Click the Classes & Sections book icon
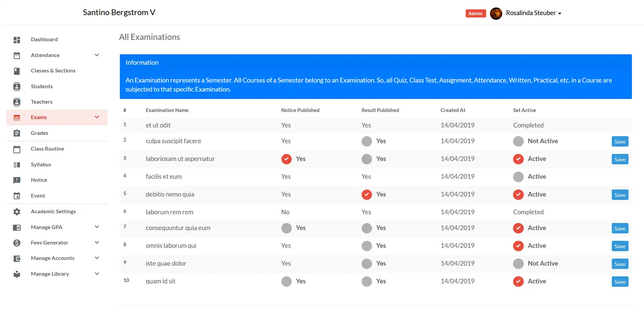Viewport: 644px width, 331px height. click(x=17, y=71)
